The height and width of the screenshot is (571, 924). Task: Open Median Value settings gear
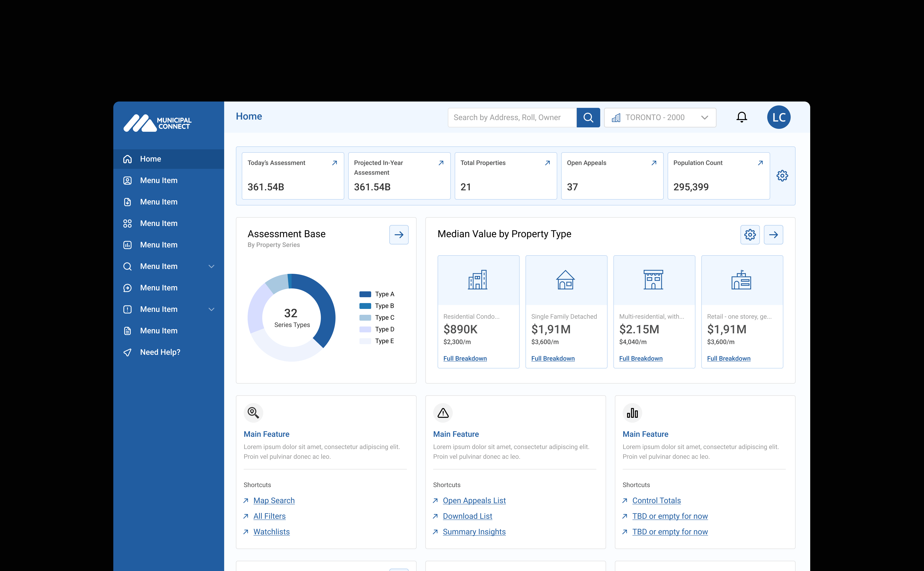[750, 235]
